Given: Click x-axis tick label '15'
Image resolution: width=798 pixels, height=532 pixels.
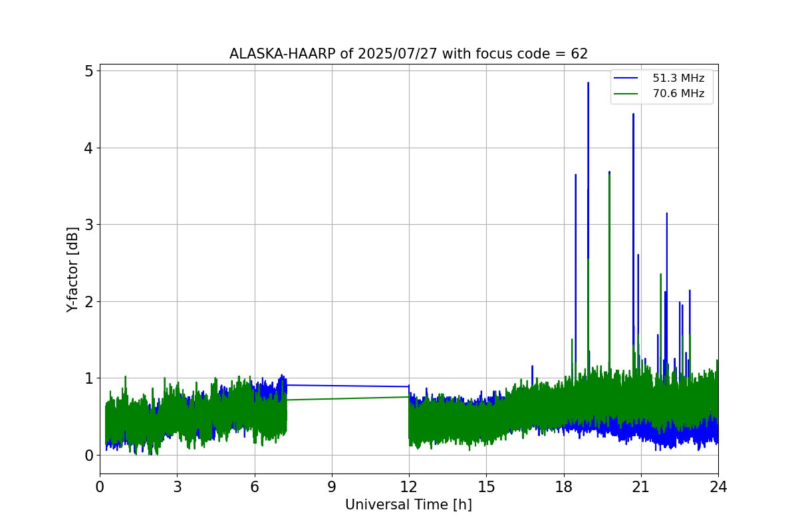Looking at the screenshot, I should coord(486,487).
